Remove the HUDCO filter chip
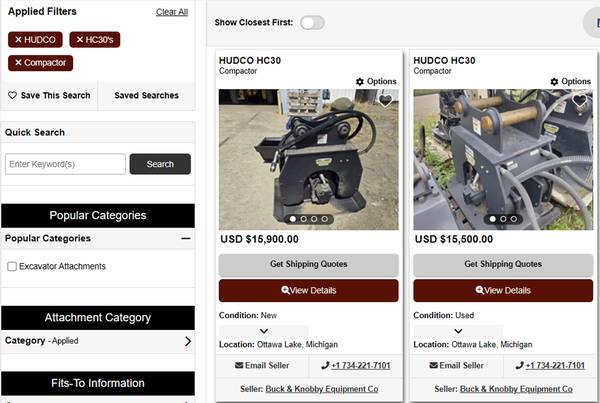600x403 pixels. click(x=35, y=39)
